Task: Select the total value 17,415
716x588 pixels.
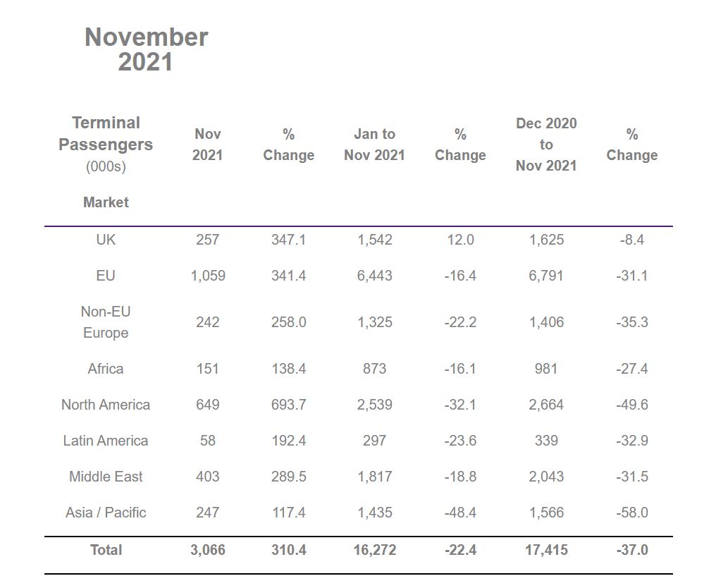Action: tap(546, 550)
